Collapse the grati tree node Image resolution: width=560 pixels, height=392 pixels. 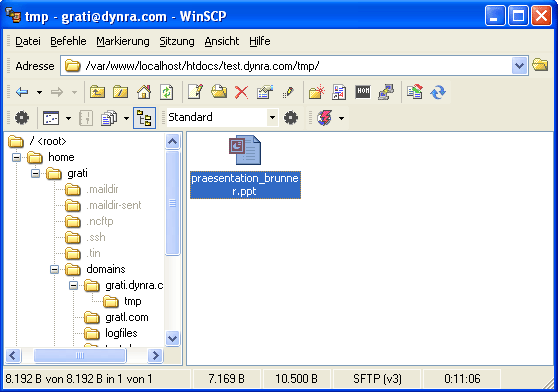click(x=35, y=173)
